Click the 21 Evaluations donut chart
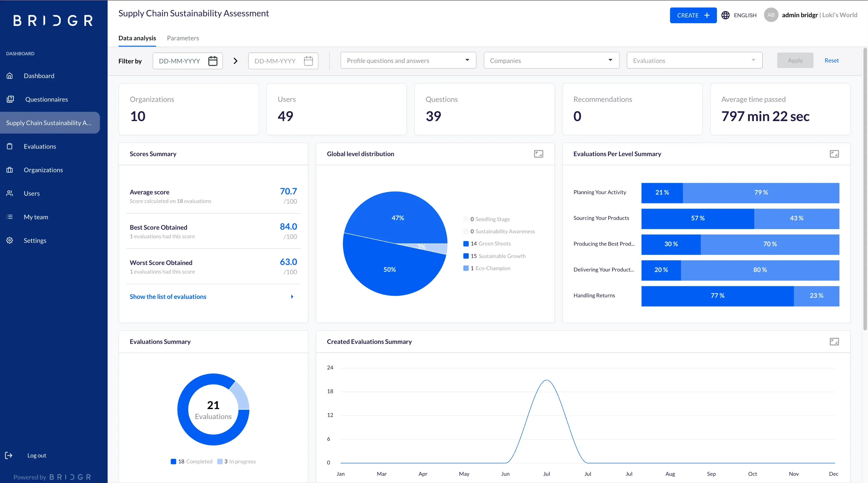The image size is (868, 483). coord(213,410)
